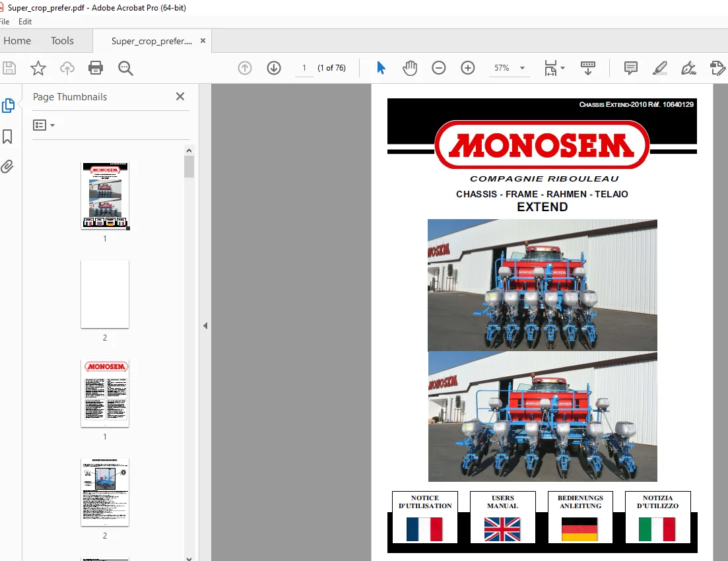Zoom out with minus icon
Screen dimensions: 728x561
coord(438,68)
